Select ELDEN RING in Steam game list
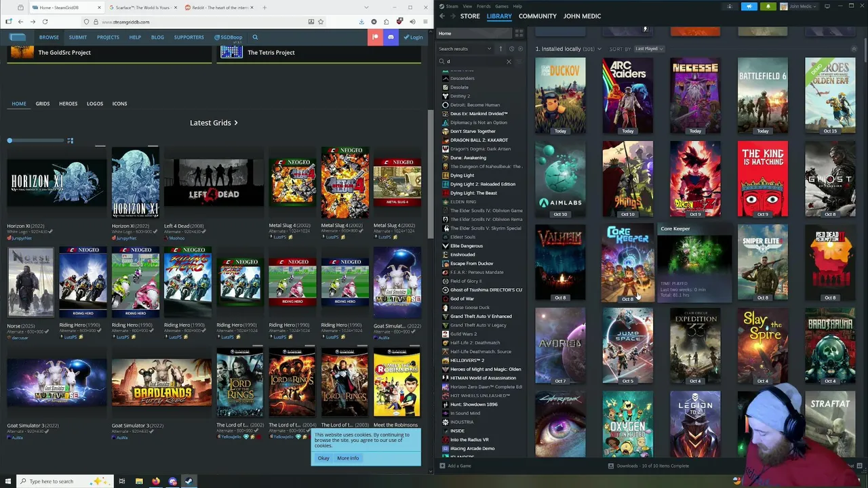Screen dimensions: 868x488 click(x=463, y=202)
